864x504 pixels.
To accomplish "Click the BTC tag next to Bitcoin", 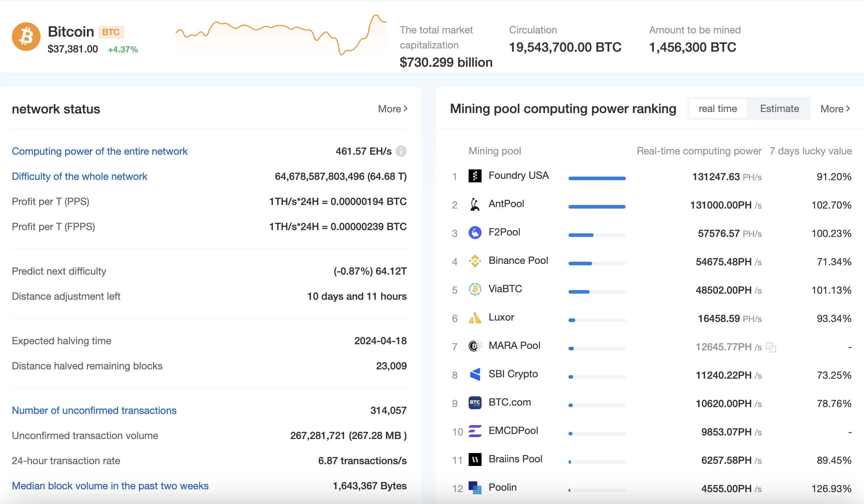I will (111, 32).
